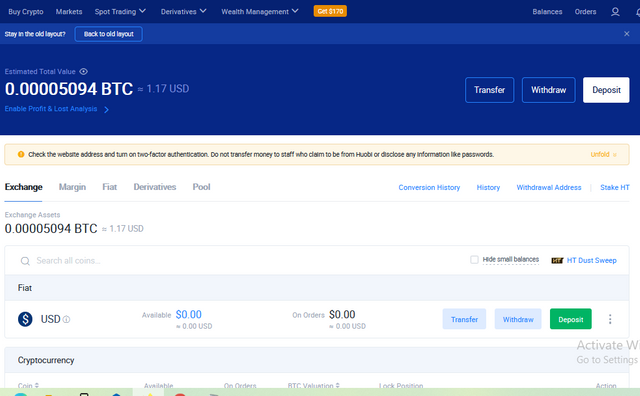Screen dimensions: 640x396
Task: Open Withdrawal Address link
Action: pos(549,187)
